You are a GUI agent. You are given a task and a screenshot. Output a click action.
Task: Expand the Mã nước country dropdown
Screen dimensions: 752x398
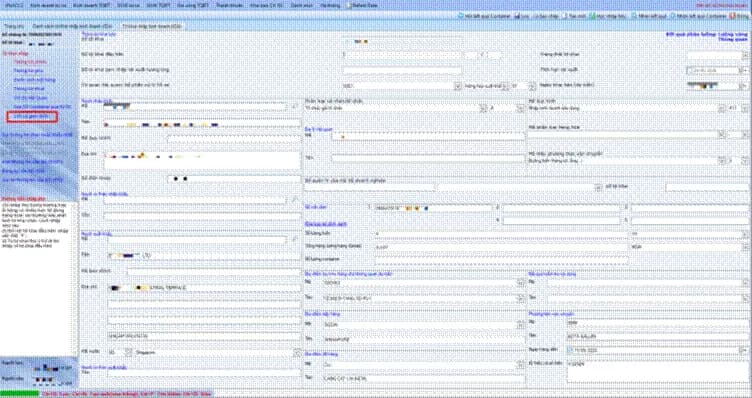click(128, 352)
